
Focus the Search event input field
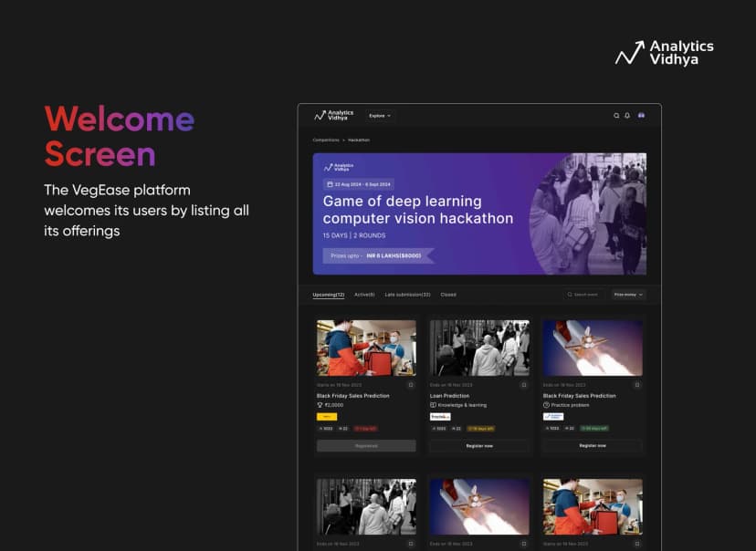pos(583,295)
